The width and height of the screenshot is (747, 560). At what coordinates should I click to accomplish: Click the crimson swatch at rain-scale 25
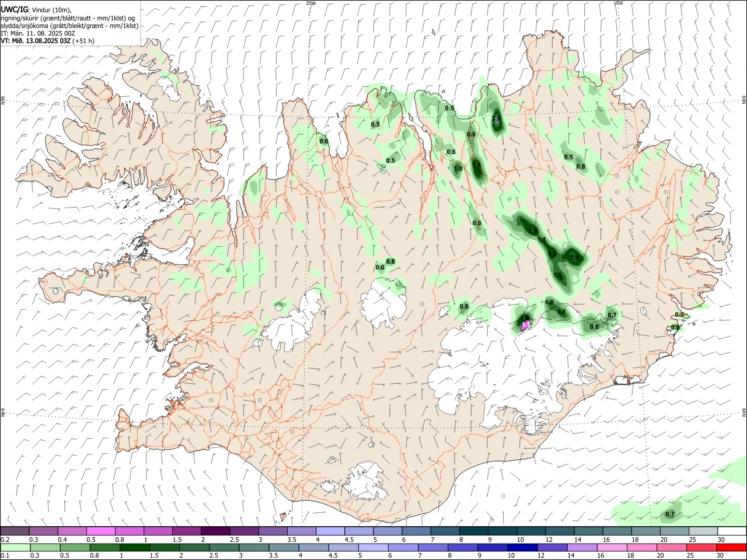(701, 548)
